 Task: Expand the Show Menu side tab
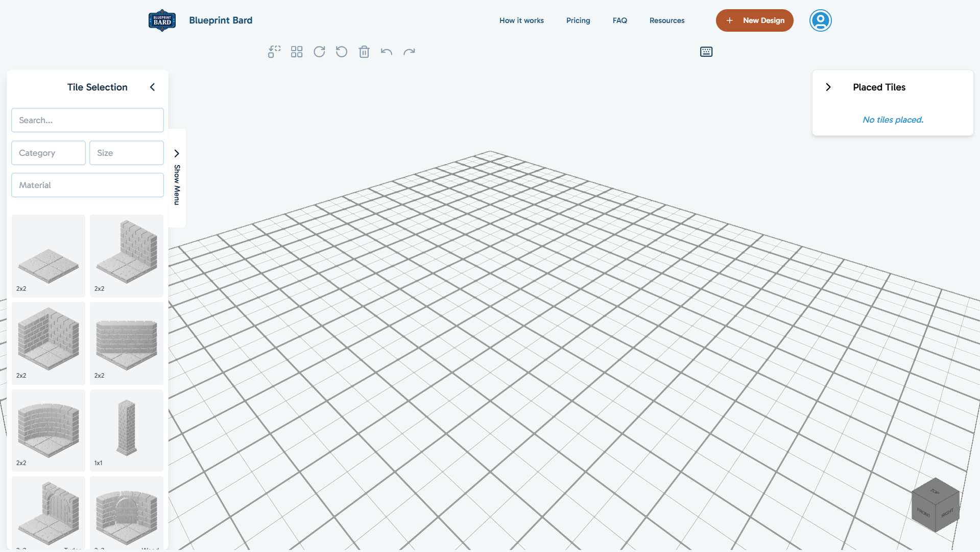point(177,177)
